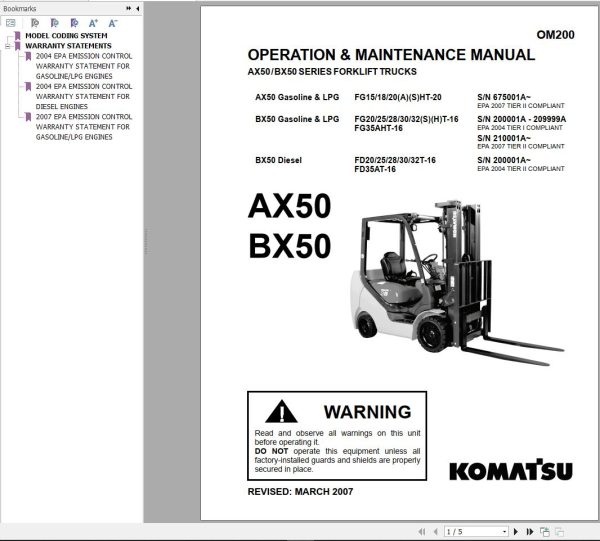Click the MODEL CODING SYSTEM bookmark icon
The image size is (600, 541).
click(x=18, y=36)
